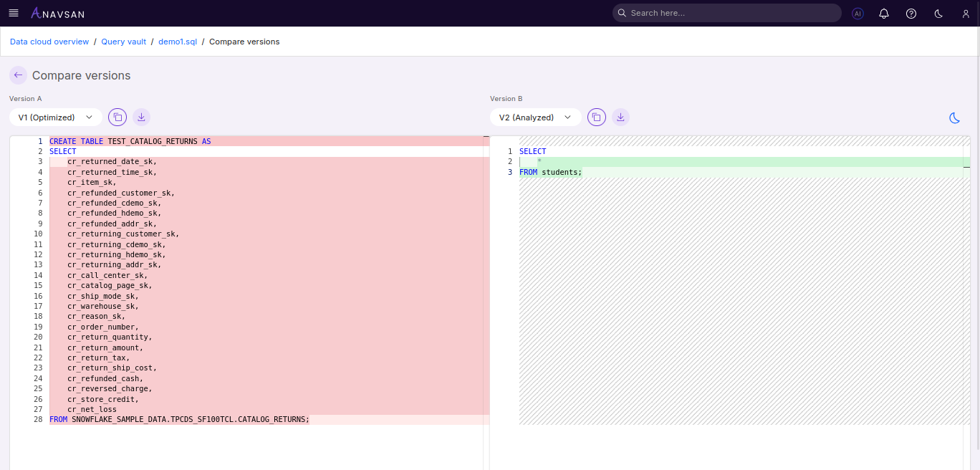Open the Version B dropdown showing V2 (Analyzed)

point(535,117)
